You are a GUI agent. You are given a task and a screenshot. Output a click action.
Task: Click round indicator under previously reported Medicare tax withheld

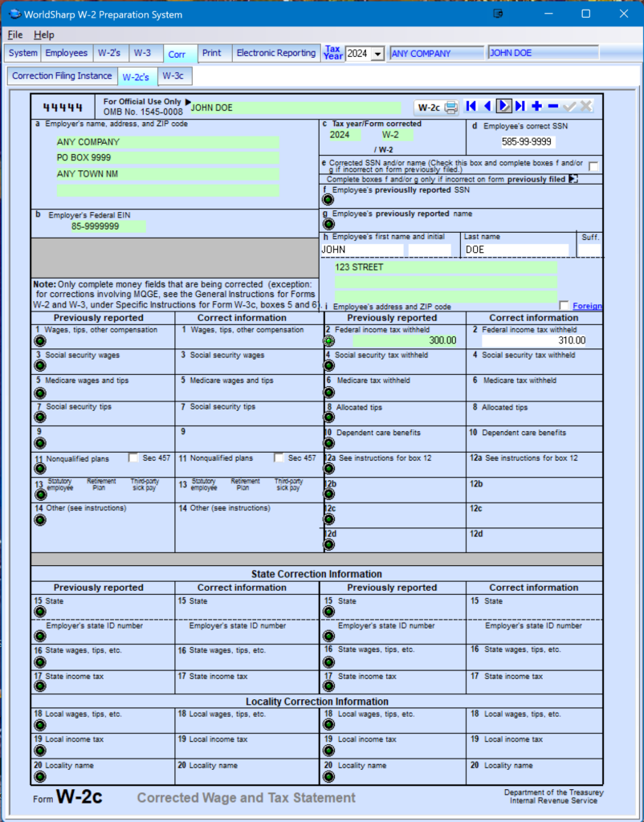tap(328, 392)
